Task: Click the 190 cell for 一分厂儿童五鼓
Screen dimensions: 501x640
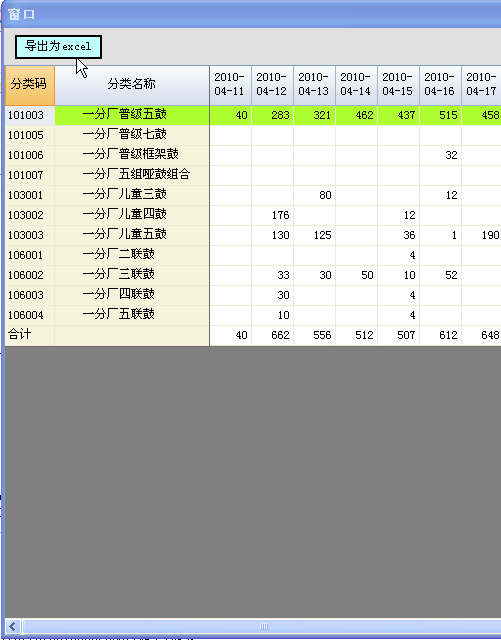Action: click(x=481, y=235)
